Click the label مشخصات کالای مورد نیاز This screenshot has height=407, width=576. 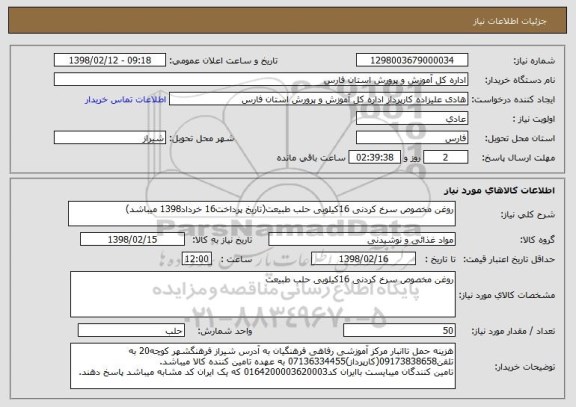pos(507,295)
